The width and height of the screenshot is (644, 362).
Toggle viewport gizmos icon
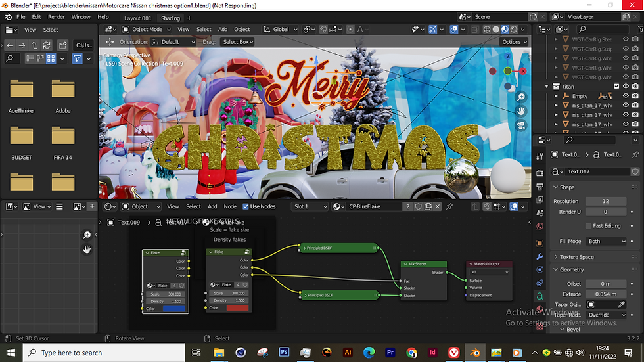(432, 29)
